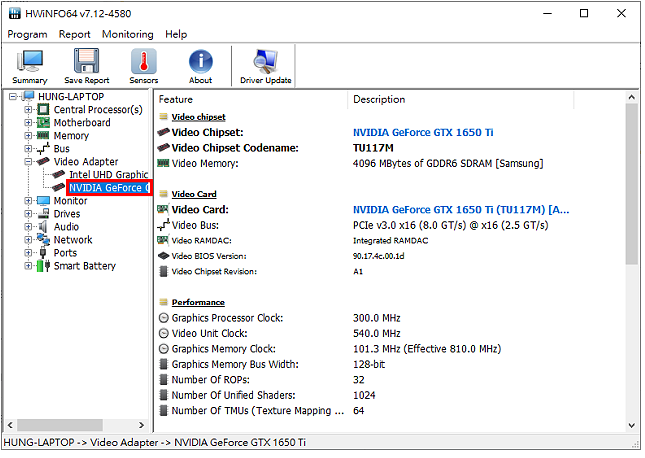Click the Motherboard tree icon
The height and width of the screenshot is (458, 645).
[x=43, y=123]
